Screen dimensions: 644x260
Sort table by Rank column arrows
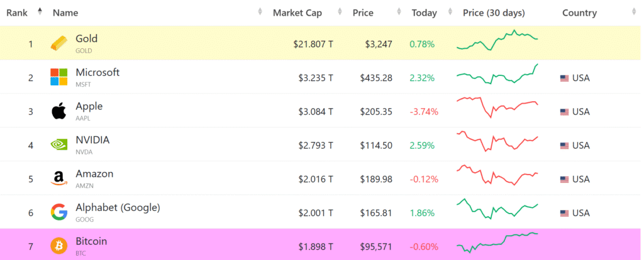[40, 12]
